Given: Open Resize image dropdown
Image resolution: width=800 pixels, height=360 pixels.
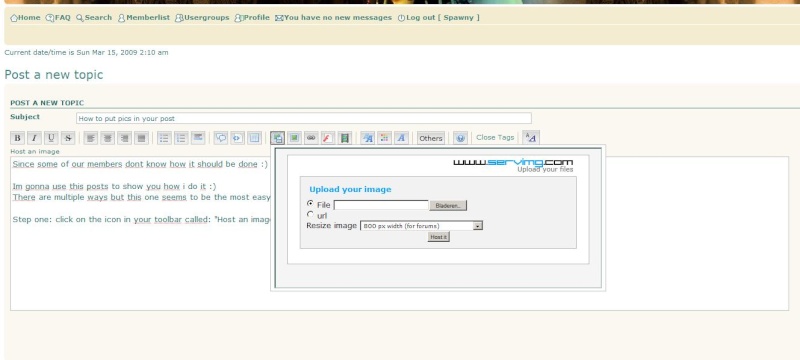Looking at the screenshot, I should [421, 225].
